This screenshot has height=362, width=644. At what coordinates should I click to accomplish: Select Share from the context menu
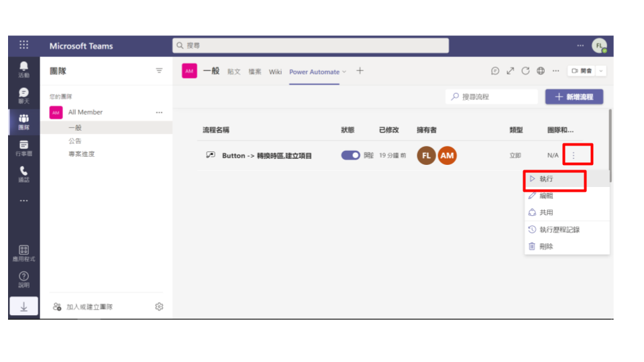click(567, 213)
